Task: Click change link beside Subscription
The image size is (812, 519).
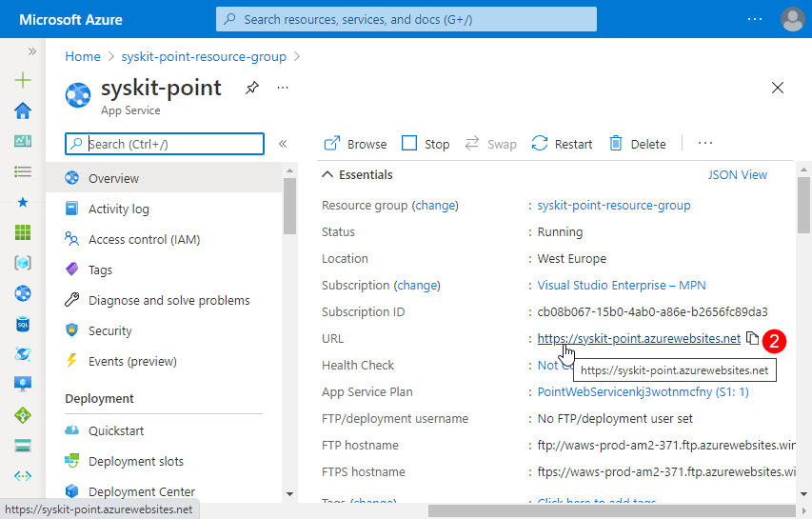Action: tap(417, 285)
